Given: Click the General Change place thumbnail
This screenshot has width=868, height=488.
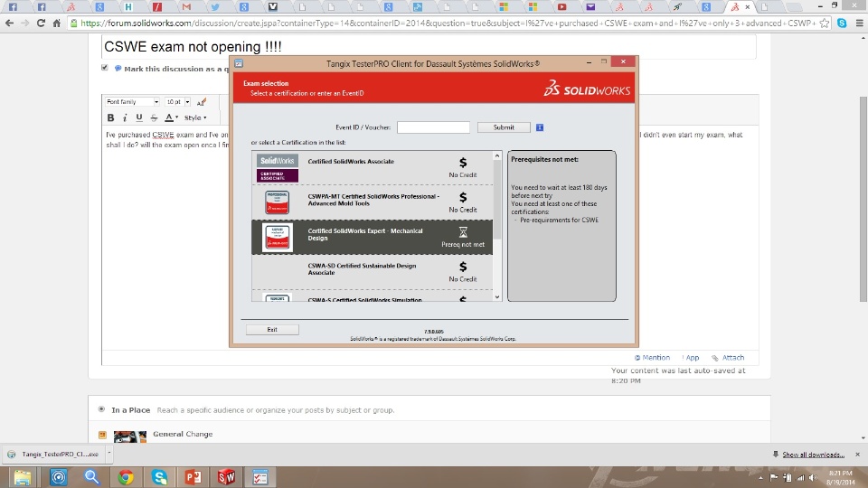Looking at the screenshot, I should [129, 436].
